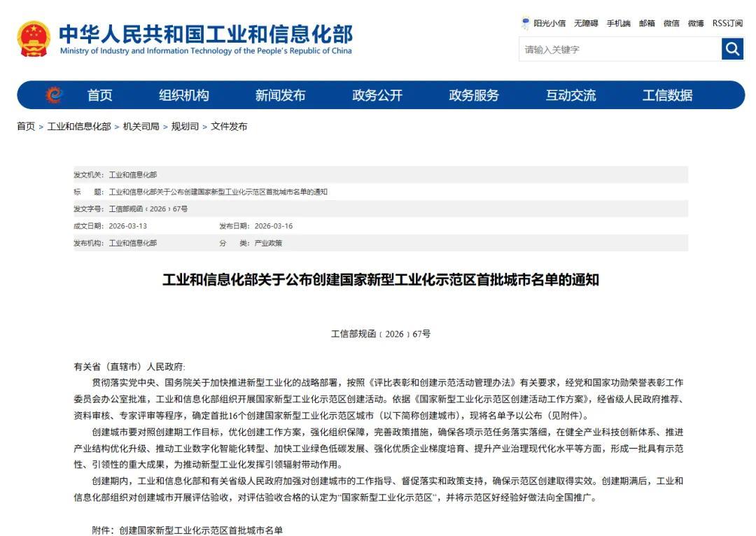Viewport: 756px width, 536px height.
Task: Focus the 请输入关键字 search field
Action: [x=620, y=49]
